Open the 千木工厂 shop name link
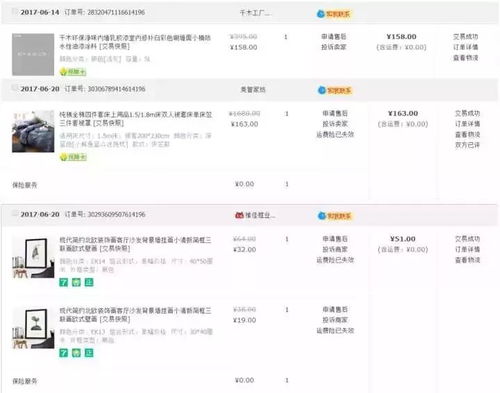Viewport: 500px width, 393px height. [255, 13]
